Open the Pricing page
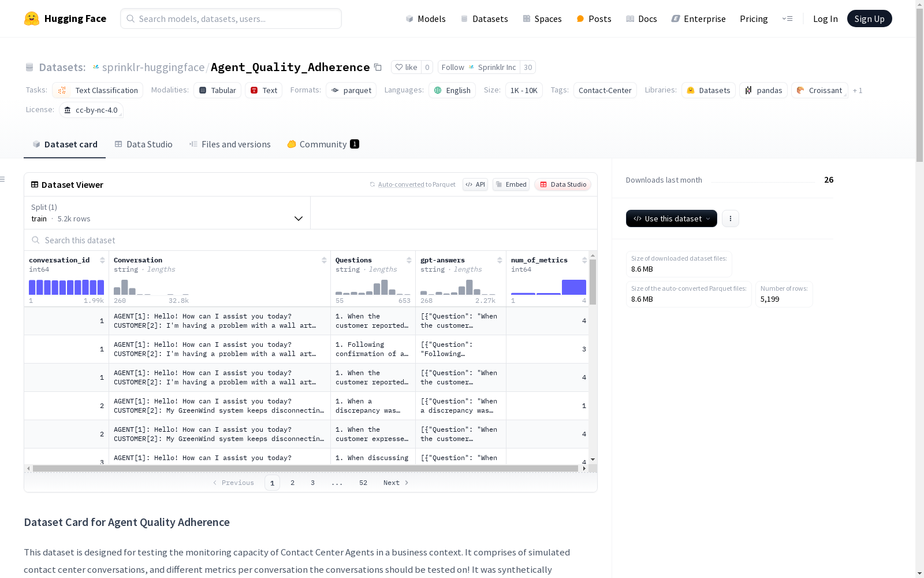The image size is (924, 578). coord(754,18)
